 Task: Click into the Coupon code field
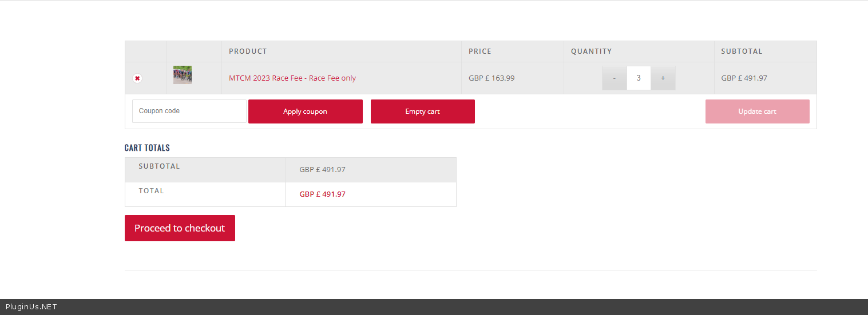click(189, 111)
